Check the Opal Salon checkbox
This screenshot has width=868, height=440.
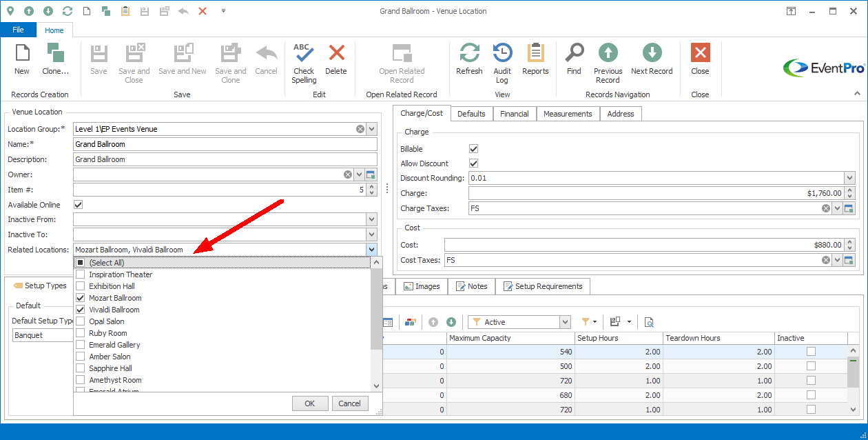coord(80,321)
